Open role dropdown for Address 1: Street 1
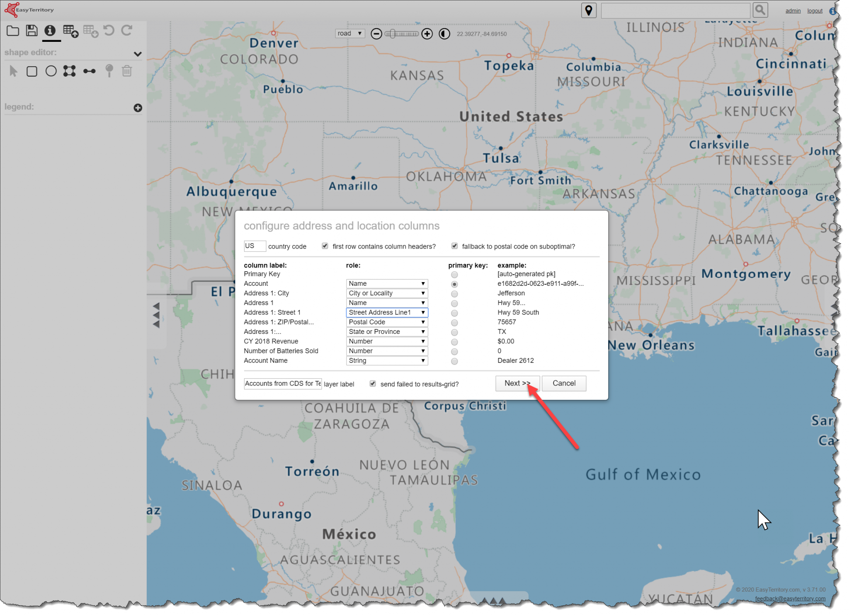Viewport: 849px width, 616px height. coord(386,312)
